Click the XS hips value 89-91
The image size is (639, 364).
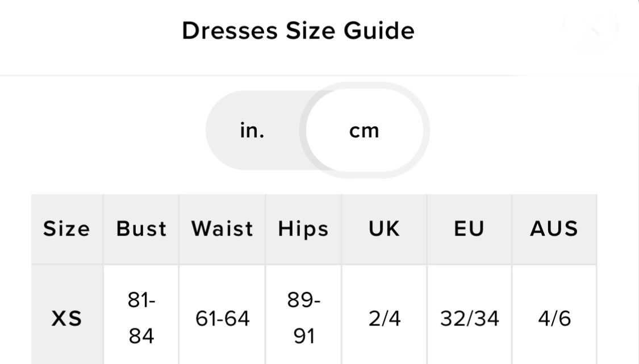(303, 319)
